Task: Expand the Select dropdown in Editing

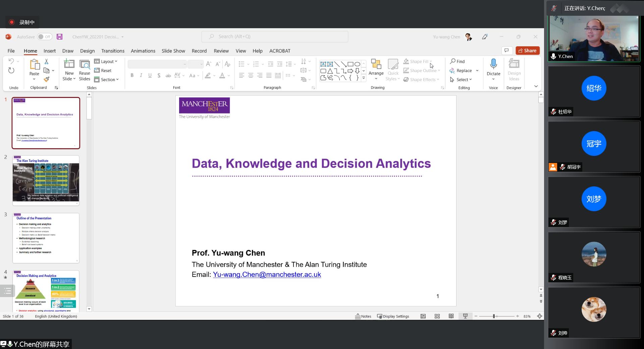Action: [461, 79]
